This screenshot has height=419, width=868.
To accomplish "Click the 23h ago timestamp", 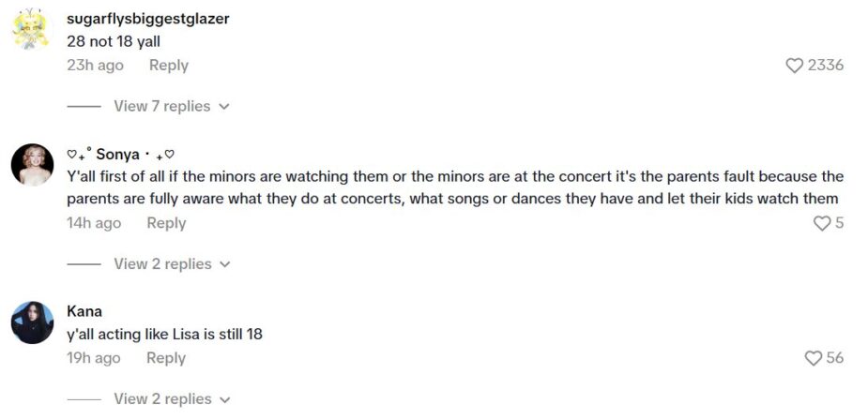I will click(x=95, y=66).
